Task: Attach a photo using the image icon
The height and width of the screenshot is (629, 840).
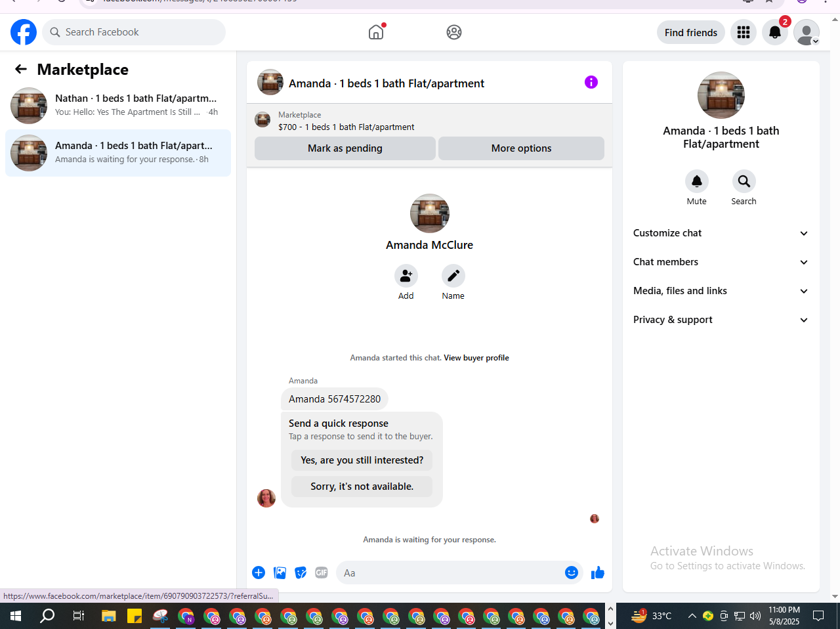Action: (280, 573)
